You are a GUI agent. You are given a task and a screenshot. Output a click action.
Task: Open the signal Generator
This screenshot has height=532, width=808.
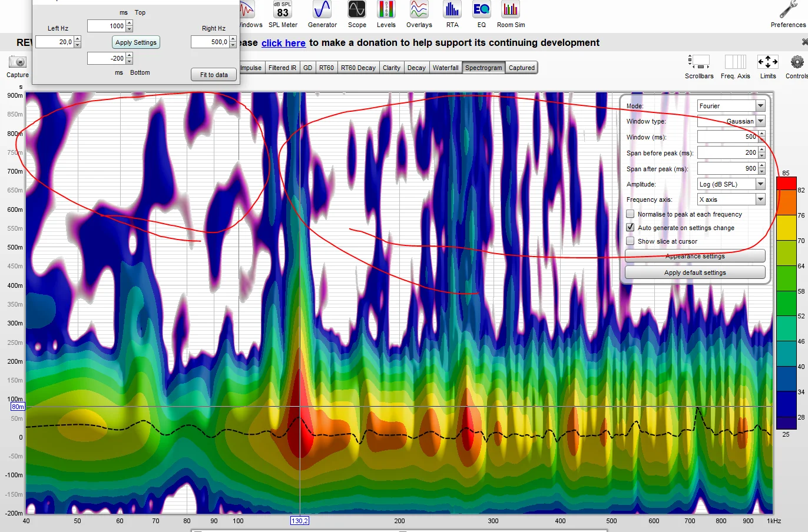(322, 15)
